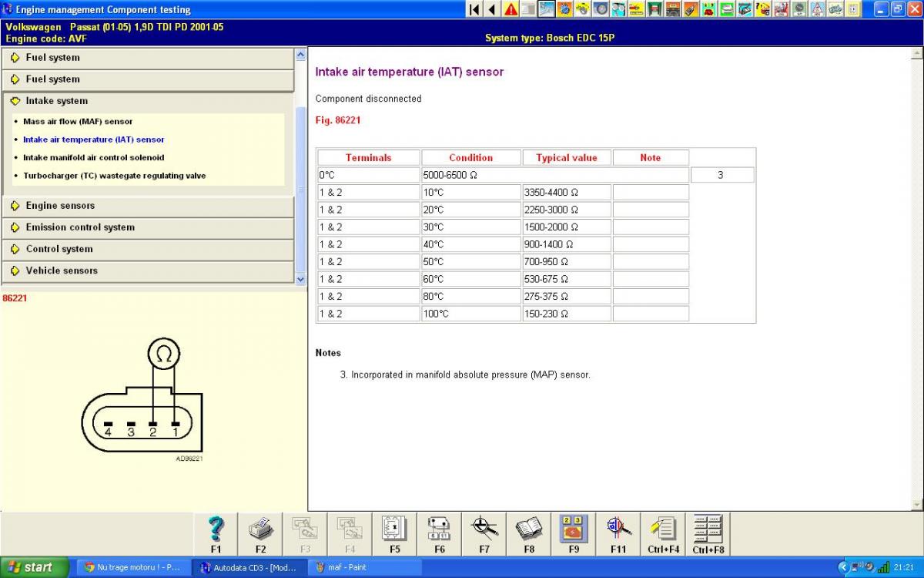Image resolution: width=924 pixels, height=578 pixels.
Task: Collapse the Intake system section
Action: point(56,101)
